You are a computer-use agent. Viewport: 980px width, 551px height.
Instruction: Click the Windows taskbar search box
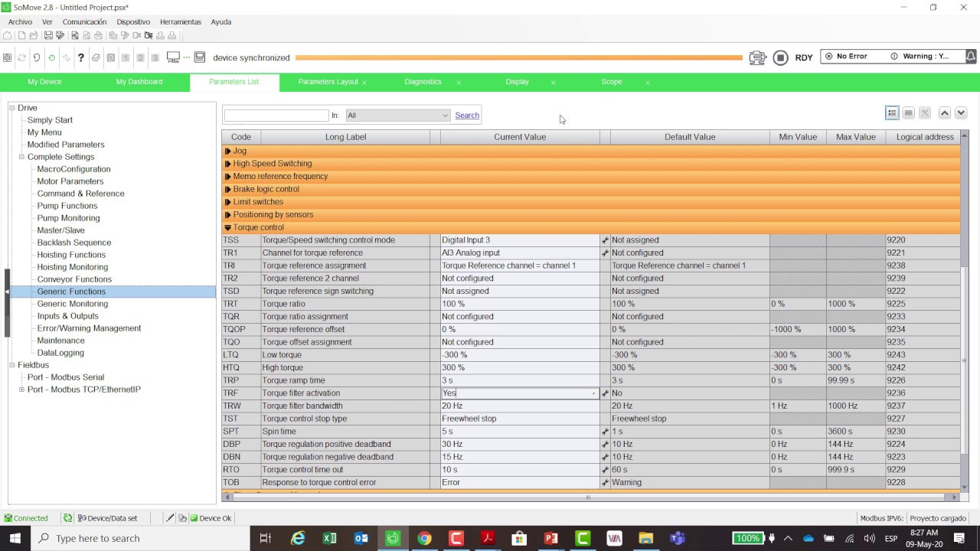point(140,538)
